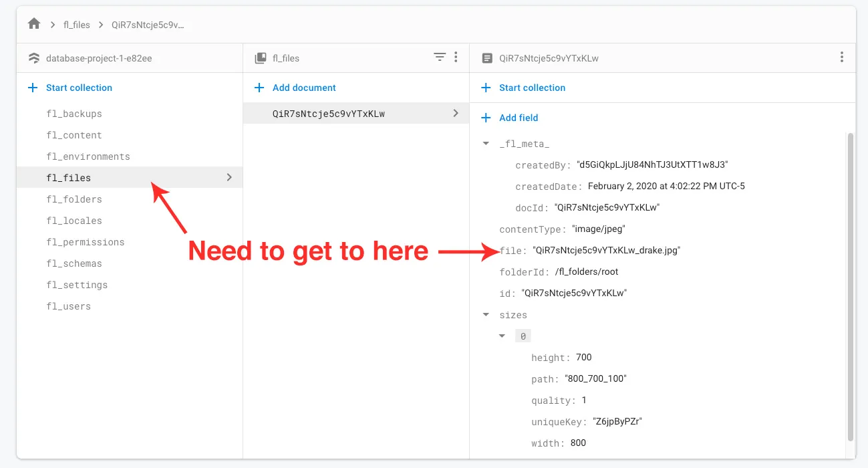Click the createdDate field value
The height and width of the screenshot is (468, 868).
(666, 186)
